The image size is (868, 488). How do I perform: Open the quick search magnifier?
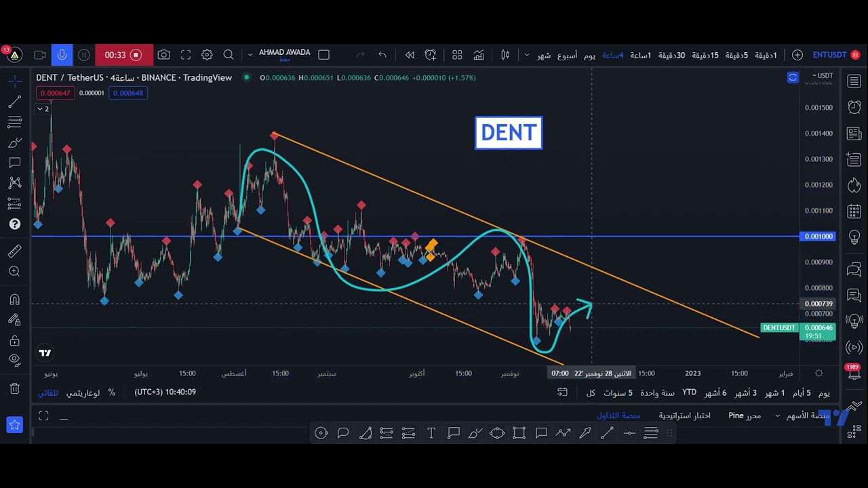(229, 55)
